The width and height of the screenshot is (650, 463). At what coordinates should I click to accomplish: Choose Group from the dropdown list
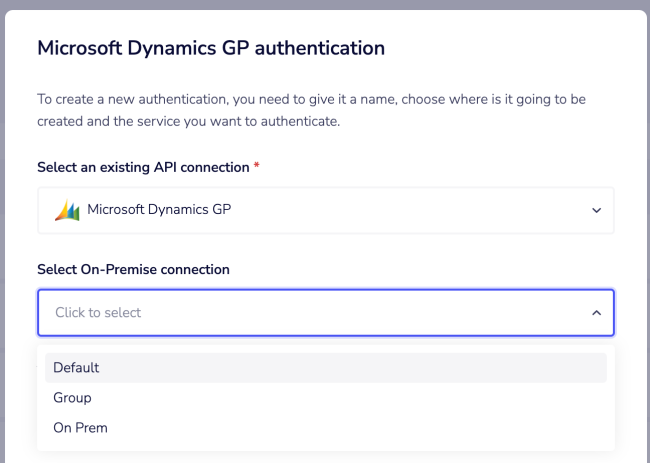(72, 397)
